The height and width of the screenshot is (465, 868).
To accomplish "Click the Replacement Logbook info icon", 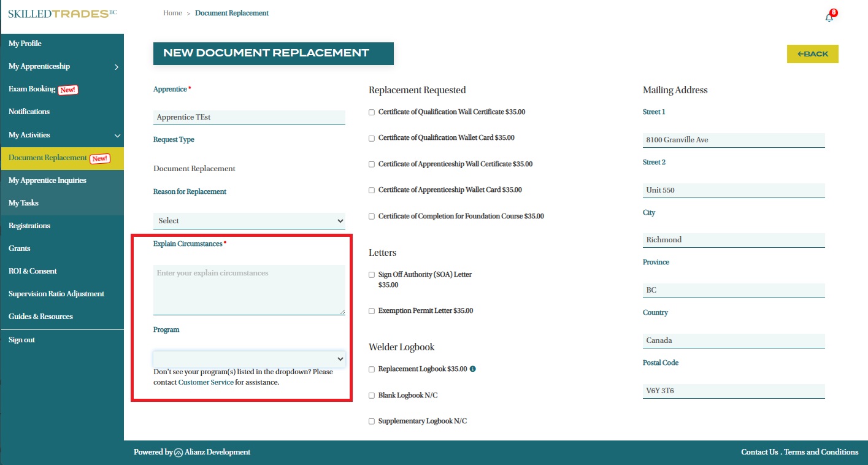I will click(x=473, y=369).
